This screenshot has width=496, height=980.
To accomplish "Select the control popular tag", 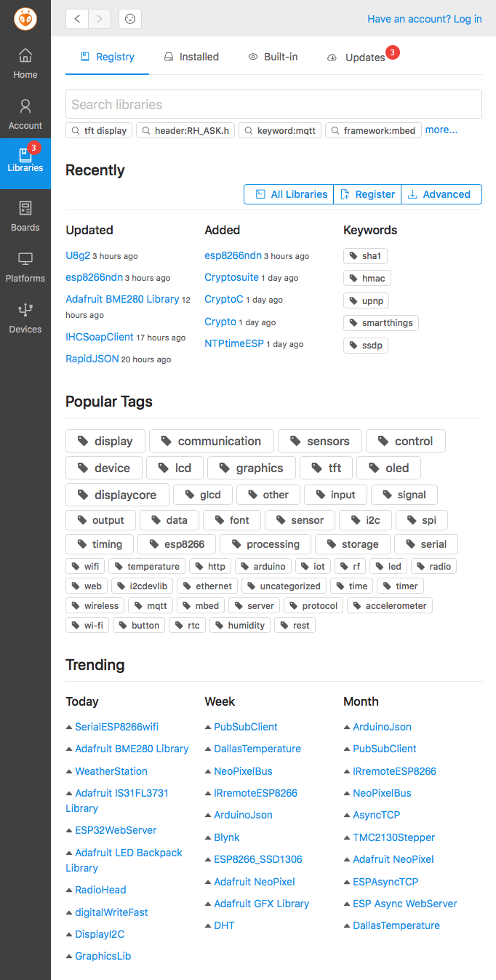I will pyautogui.click(x=406, y=441).
